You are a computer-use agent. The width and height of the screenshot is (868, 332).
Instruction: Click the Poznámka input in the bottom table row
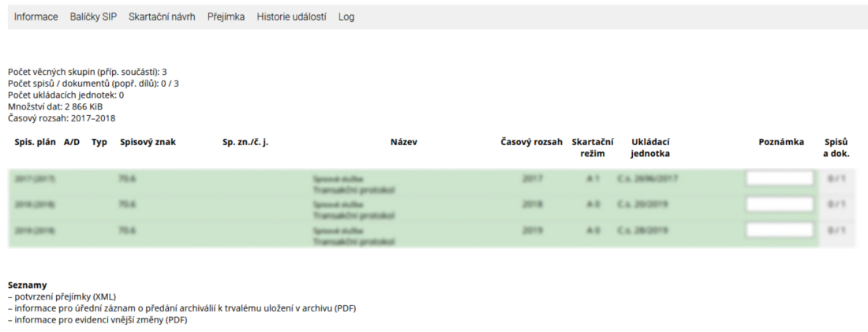pos(780,229)
